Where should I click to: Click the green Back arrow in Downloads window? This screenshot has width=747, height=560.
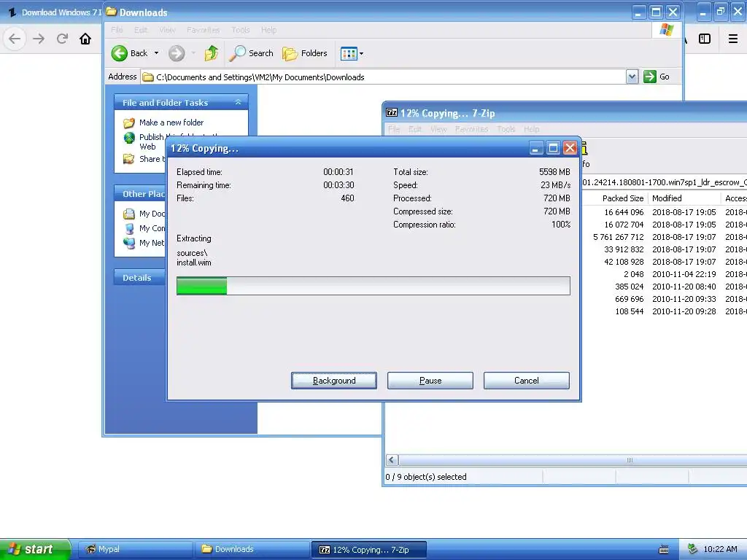point(120,53)
